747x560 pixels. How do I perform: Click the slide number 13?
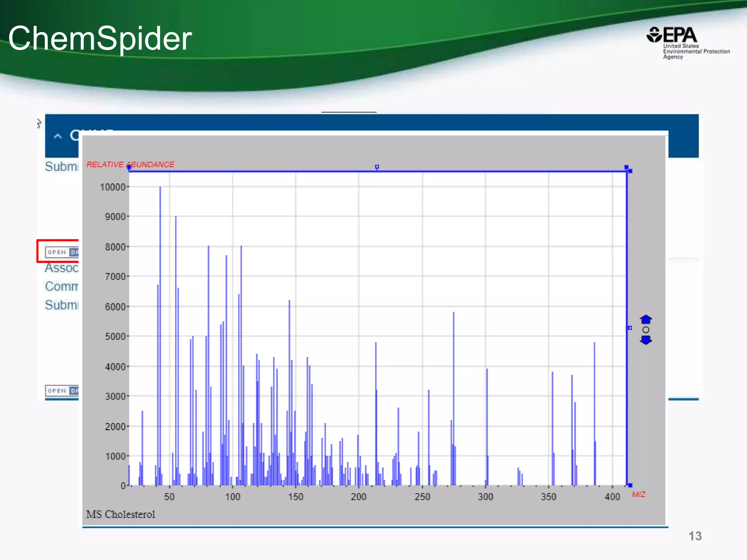[x=695, y=536]
